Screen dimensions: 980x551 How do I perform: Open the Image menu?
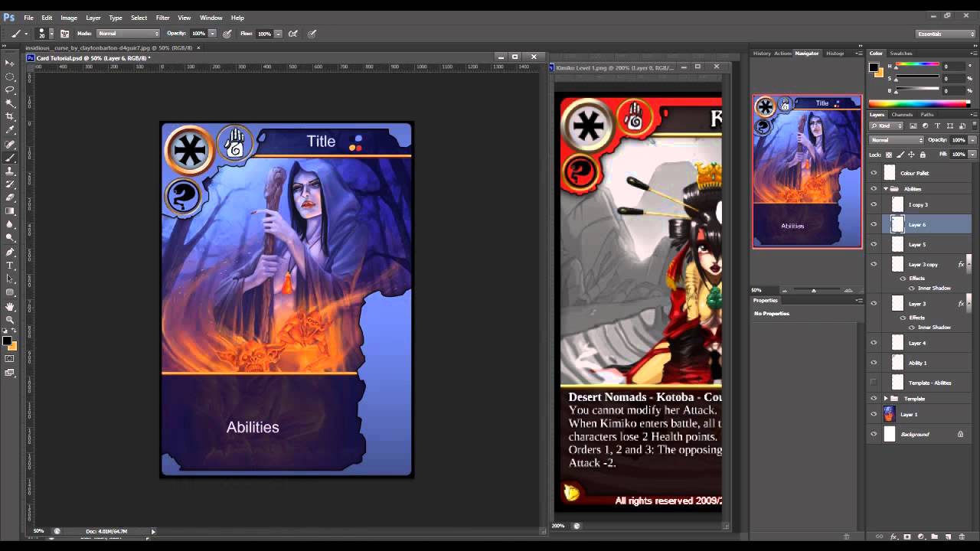pyautogui.click(x=69, y=18)
